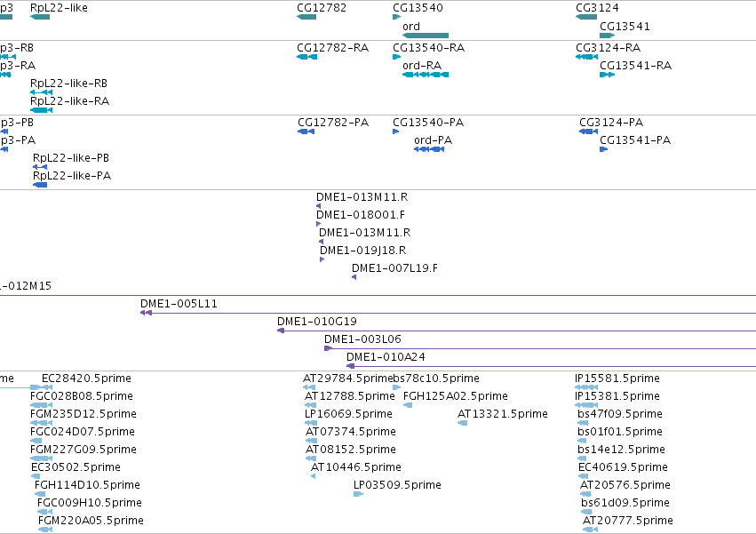Click the AT20777.5prime EST label
This screenshot has height=534, width=756.
[x=628, y=521]
